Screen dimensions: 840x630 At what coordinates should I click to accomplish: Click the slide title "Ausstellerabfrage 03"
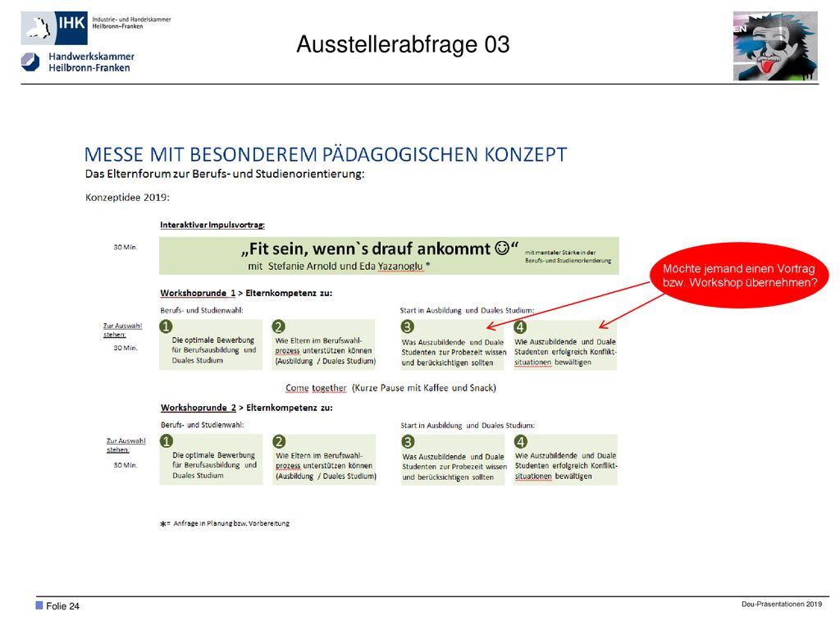click(x=403, y=44)
